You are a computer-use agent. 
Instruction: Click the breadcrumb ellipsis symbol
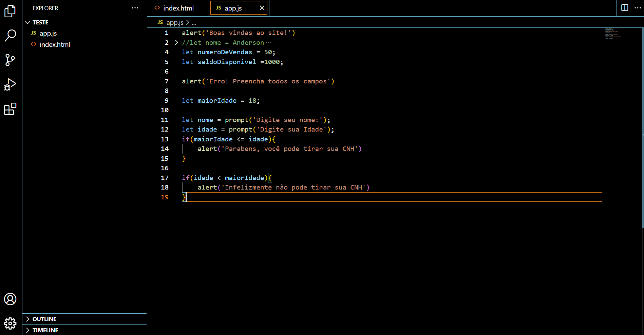coord(194,23)
